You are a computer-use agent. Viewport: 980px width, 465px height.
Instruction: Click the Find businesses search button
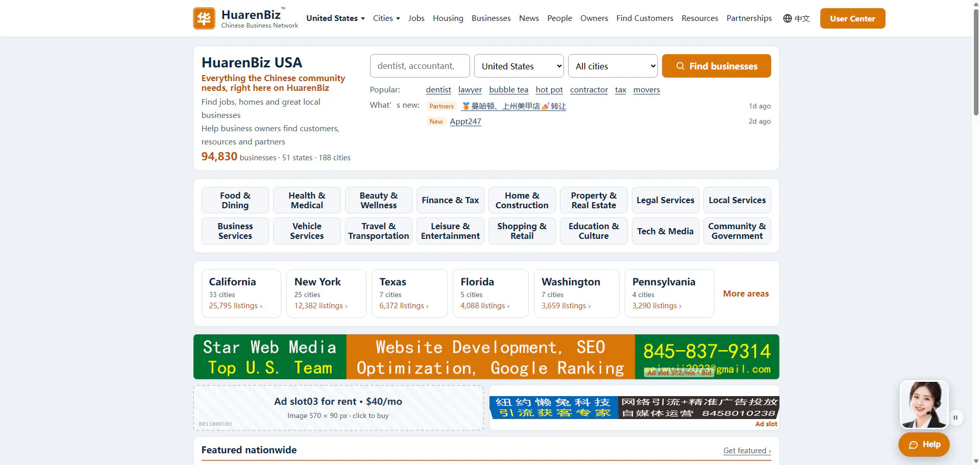716,66
